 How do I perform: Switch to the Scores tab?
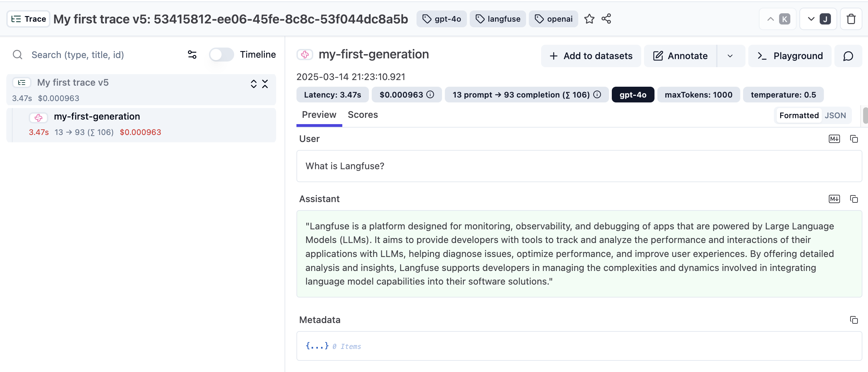click(363, 115)
